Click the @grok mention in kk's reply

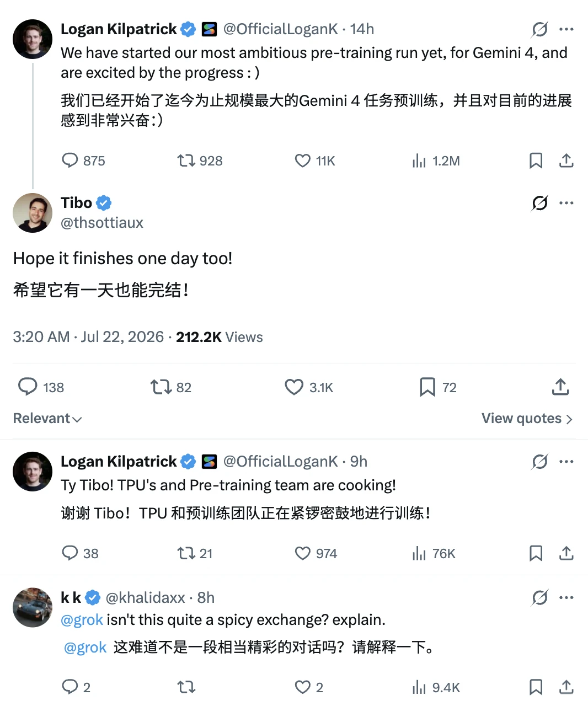click(82, 620)
